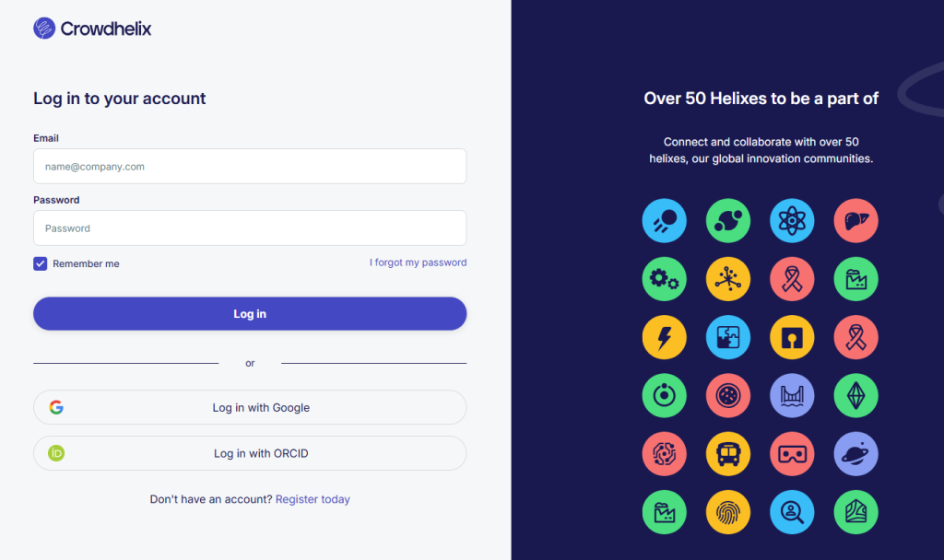944x560 pixels.
Task: Click the yellow lightning bolt helix icon
Action: pyautogui.click(x=664, y=337)
